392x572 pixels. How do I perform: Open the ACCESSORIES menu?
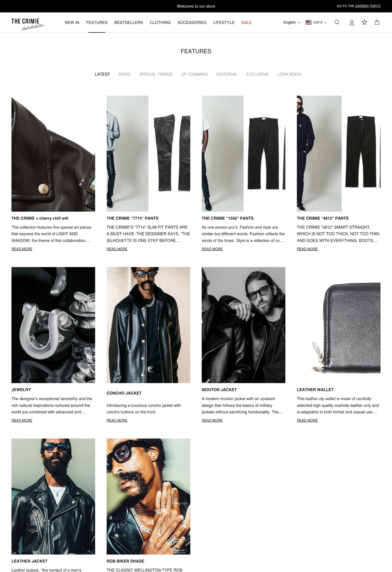pos(192,22)
